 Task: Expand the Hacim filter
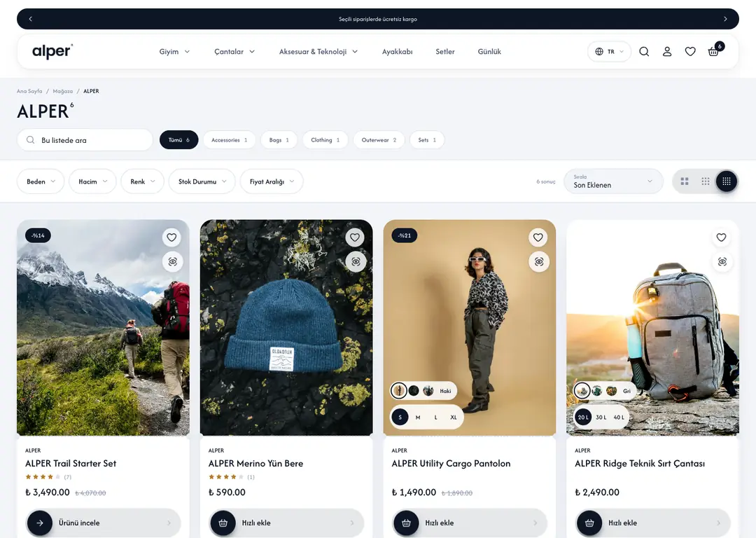coord(92,181)
